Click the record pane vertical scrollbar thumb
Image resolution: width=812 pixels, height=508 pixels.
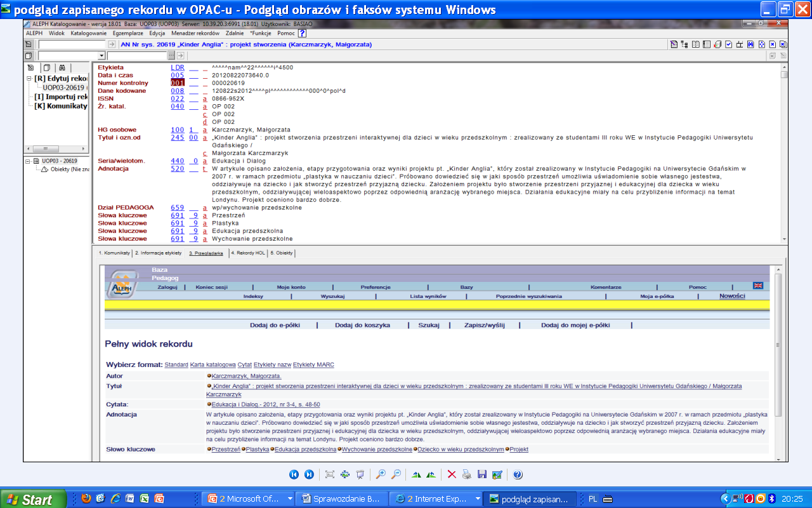pyautogui.click(x=784, y=74)
